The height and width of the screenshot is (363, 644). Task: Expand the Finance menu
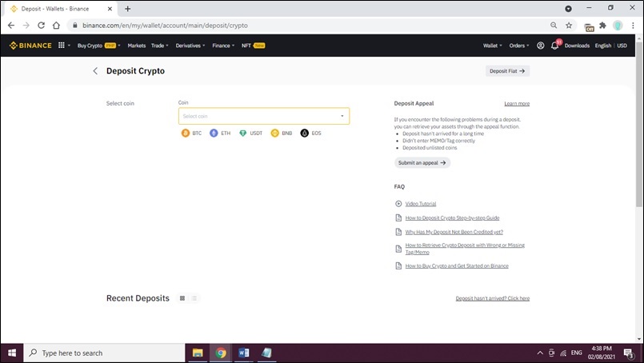tap(223, 46)
